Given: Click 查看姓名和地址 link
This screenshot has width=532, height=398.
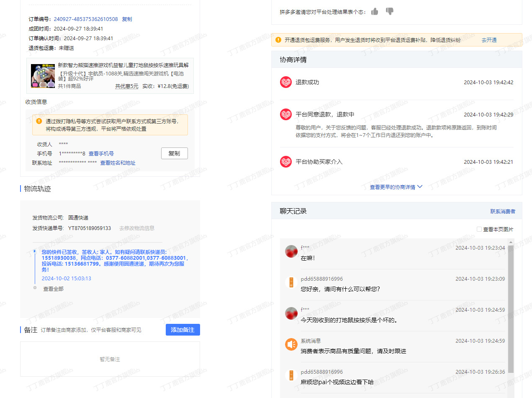Looking at the screenshot, I should pyautogui.click(x=118, y=163).
